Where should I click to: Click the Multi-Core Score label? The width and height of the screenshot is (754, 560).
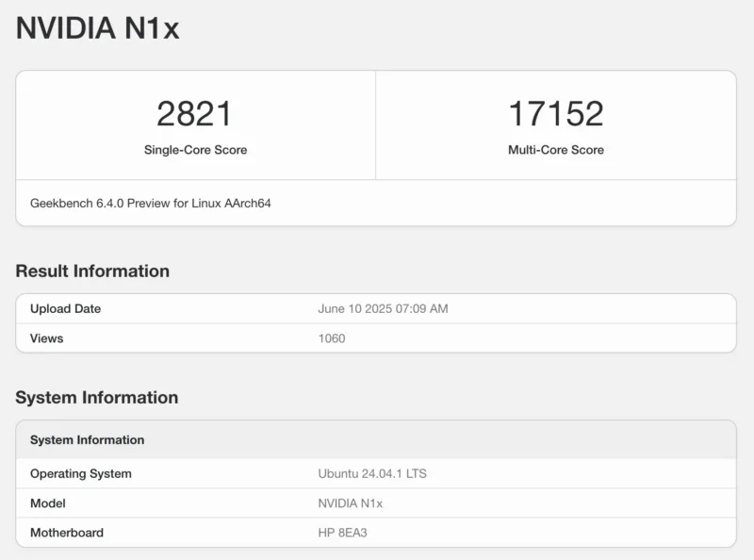(556, 150)
